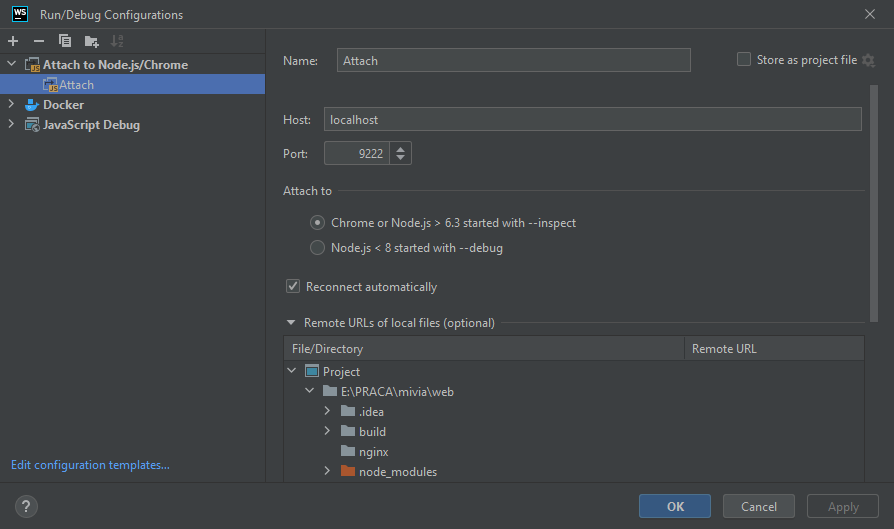The height and width of the screenshot is (529, 894).
Task: Click the Move into new folder icon
Action: click(92, 41)
